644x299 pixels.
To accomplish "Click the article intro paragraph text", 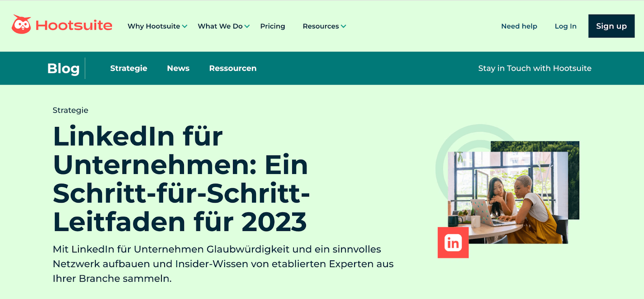I will coord(223,264).
